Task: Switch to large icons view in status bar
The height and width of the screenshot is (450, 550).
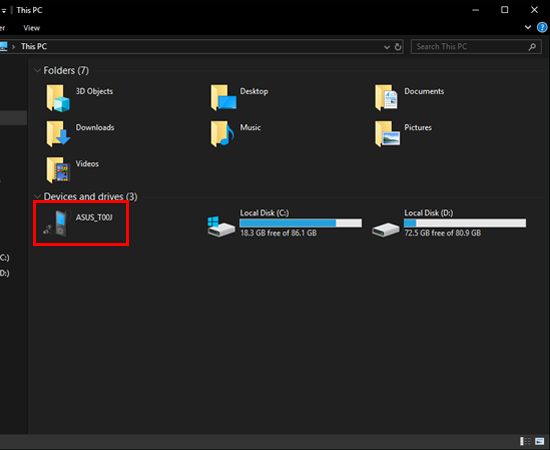Action: [x=539, y=441]
